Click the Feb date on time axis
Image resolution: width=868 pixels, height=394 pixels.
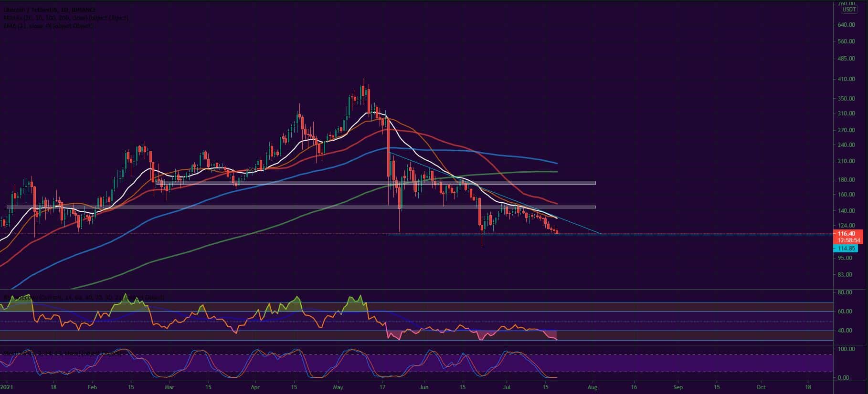point(92,388)
